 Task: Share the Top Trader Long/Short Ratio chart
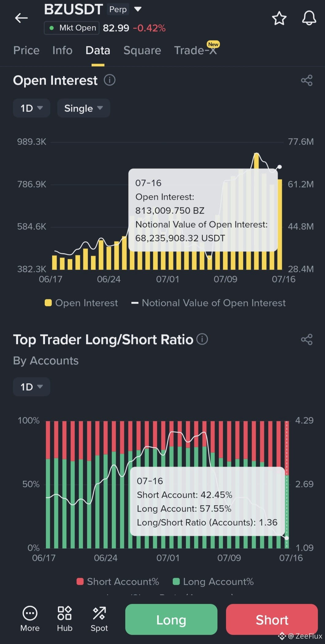(307, 339)
